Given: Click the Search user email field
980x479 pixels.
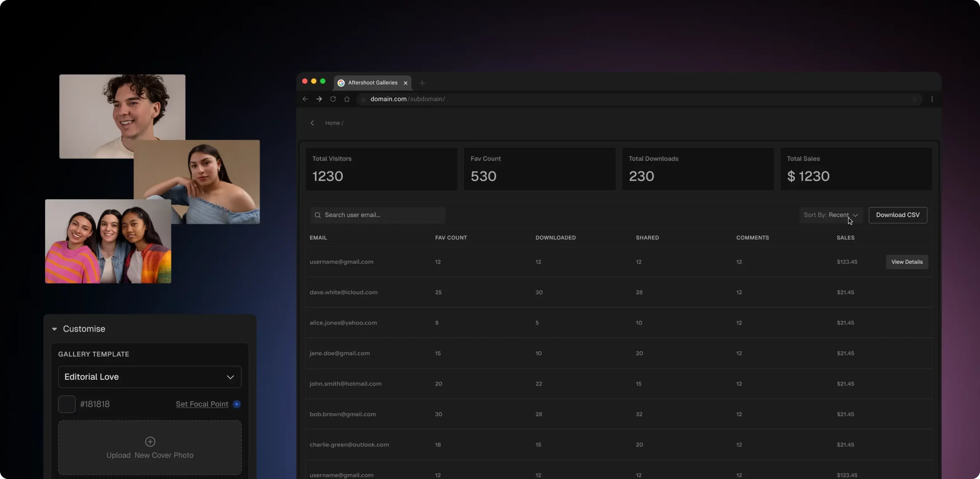Looking at the screenshot, I should (378, 215).
